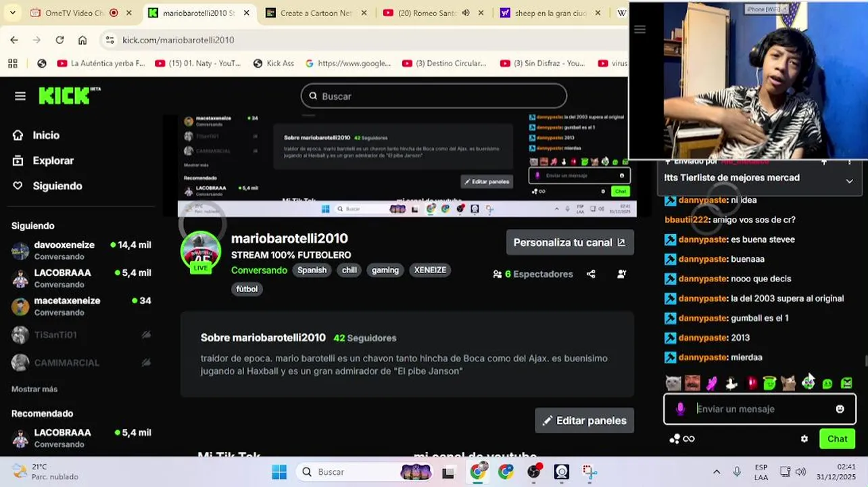Mute the audio-playing YouTube tab speaker icon
This screenshot has width=868, height=487.
click(x=465, y=13)
